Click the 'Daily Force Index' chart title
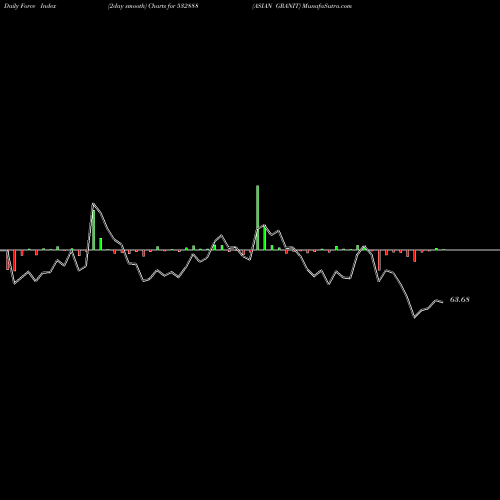Viewport: 500px width, 500px height. [x=30, y=6]
